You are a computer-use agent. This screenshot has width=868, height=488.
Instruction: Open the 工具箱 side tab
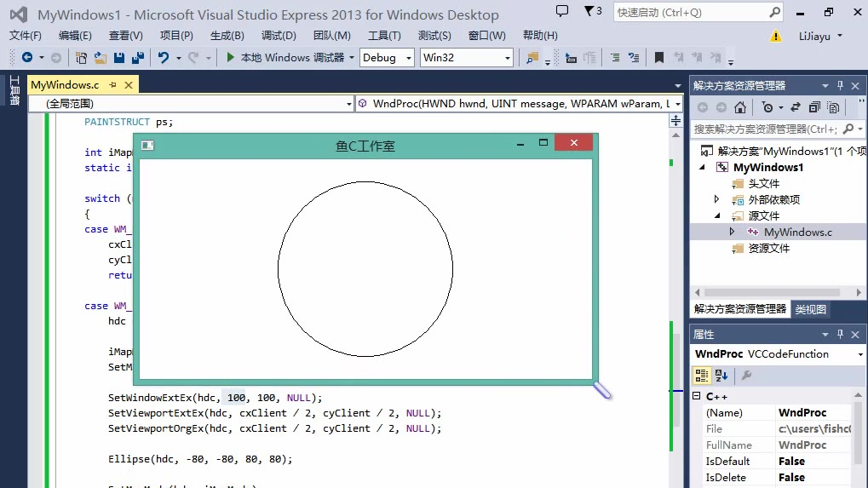[x=14, y=91]
